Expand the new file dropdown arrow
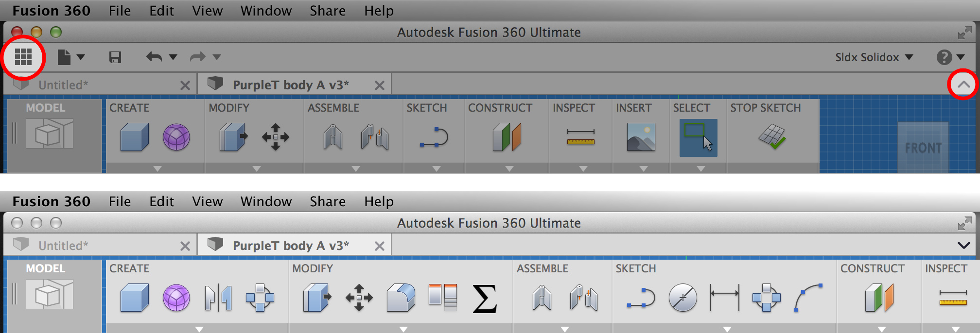 pyautogui.click(x=81, y=57)
